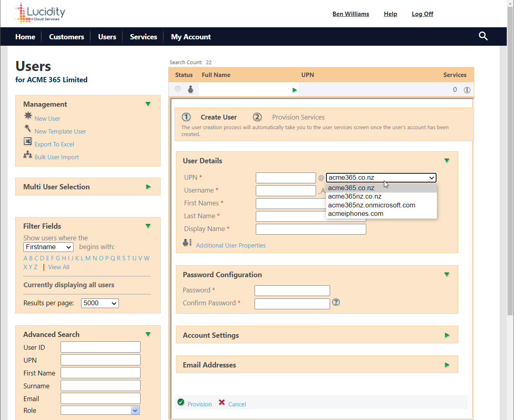Screen dimensions: 514x420
Task: Click the step 1 Create User circle icon
Action: [186, 117]
